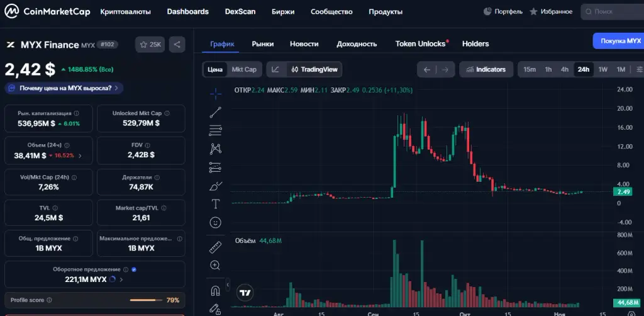Toggle magnet mode on chart
The image size is (644, 316).
[x=215, y=291]
